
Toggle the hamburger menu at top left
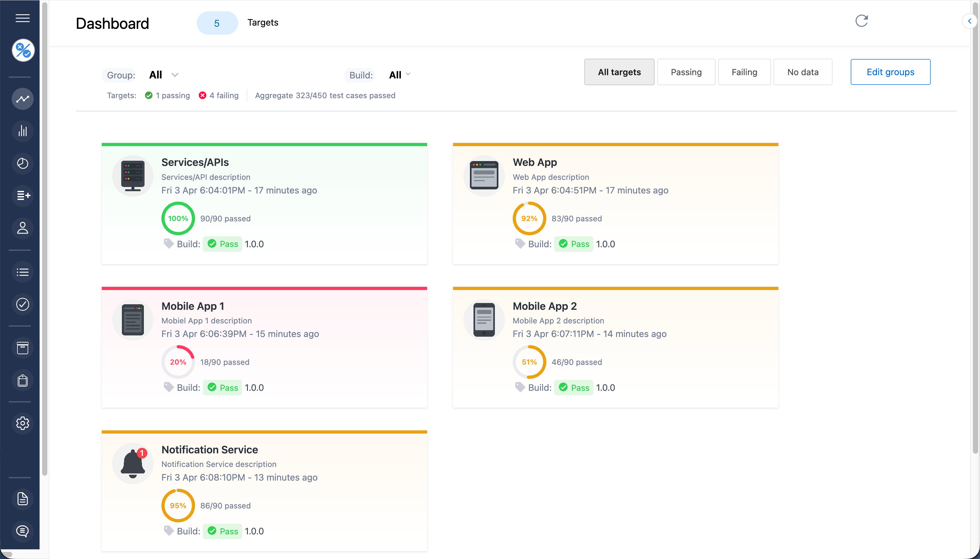(x=22, y=18)
